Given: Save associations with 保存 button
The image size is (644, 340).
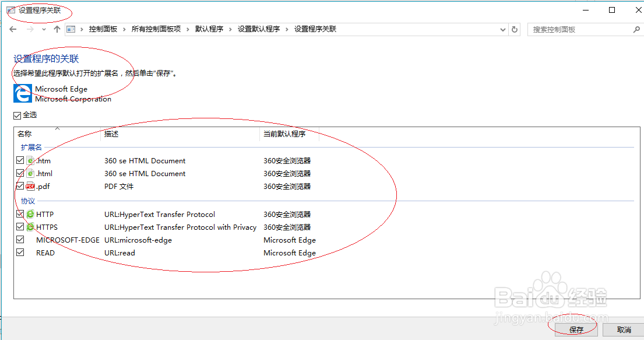Looking at the screenshot, I should (x=576, y=330).
